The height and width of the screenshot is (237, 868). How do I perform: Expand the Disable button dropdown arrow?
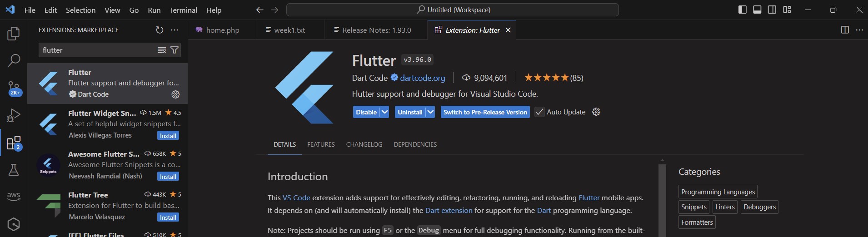(384, 112)
